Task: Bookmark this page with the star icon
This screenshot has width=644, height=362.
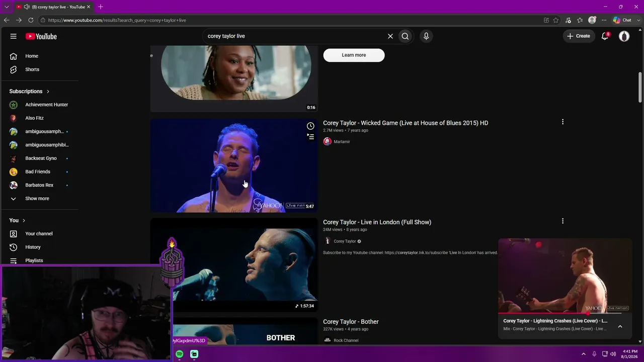Action: pyautogui.click(x=556, y=20)
